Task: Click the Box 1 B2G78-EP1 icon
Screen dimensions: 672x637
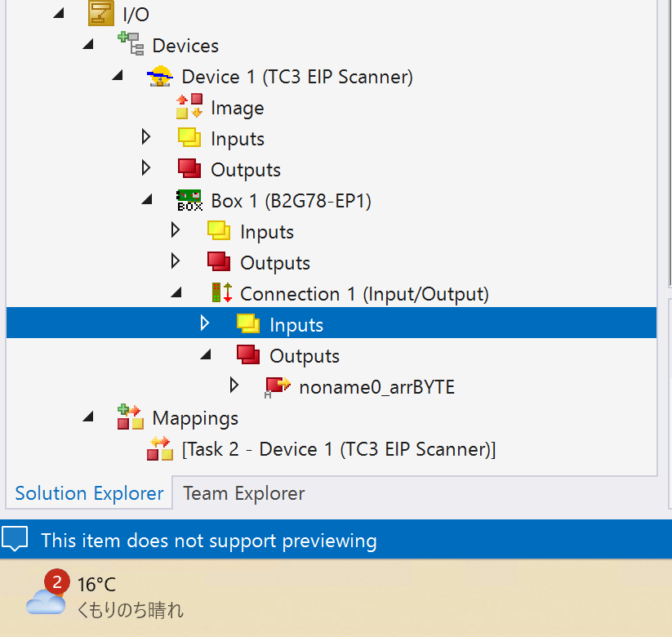Action: (189, 200)
